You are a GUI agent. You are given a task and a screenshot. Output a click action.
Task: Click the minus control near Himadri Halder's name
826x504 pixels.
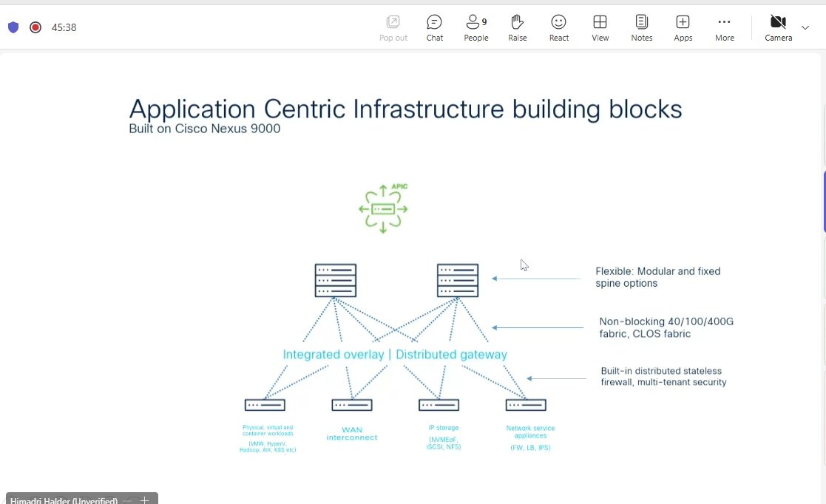(x=127, y=500)
